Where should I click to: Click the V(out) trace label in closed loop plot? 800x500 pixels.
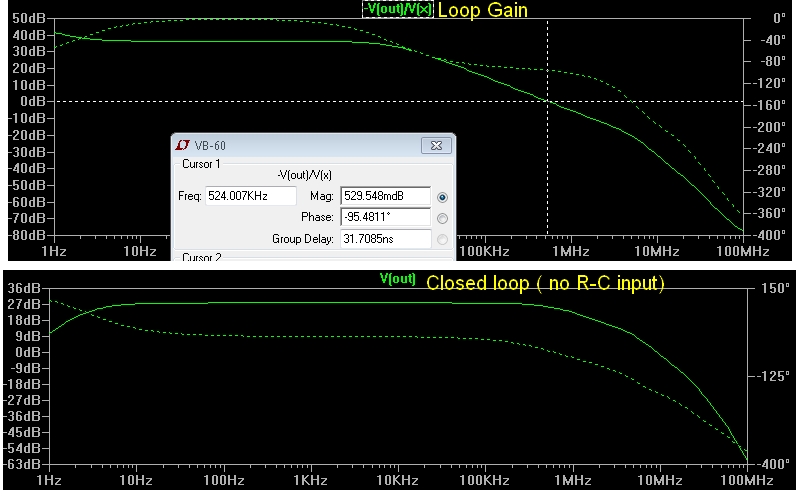[x=397, y=279]
